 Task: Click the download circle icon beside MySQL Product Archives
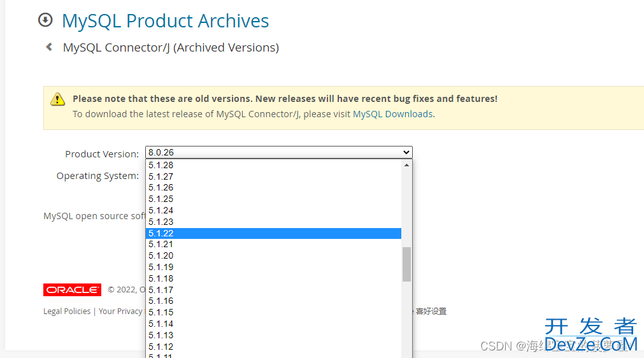pos(45,20)
